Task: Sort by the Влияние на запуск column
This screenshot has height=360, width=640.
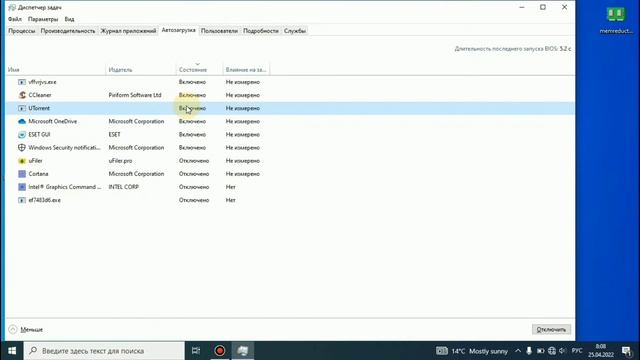Action: (x=246, y=70)
